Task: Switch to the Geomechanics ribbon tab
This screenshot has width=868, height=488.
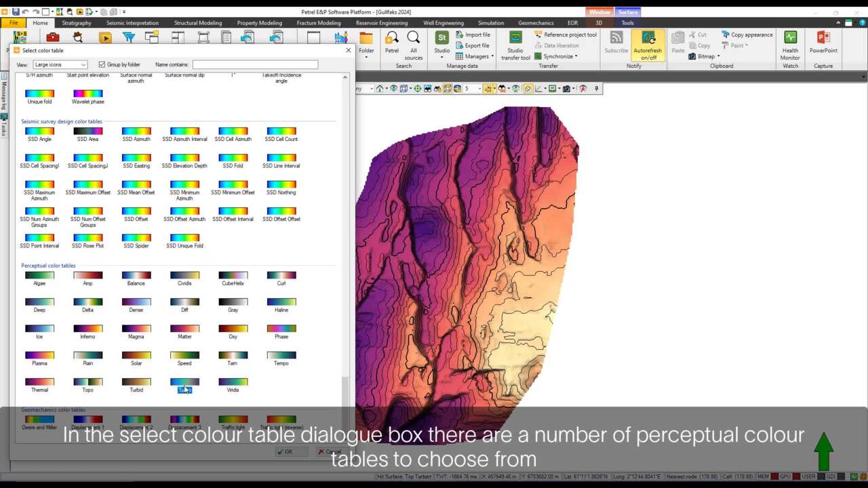Action: 536,23
